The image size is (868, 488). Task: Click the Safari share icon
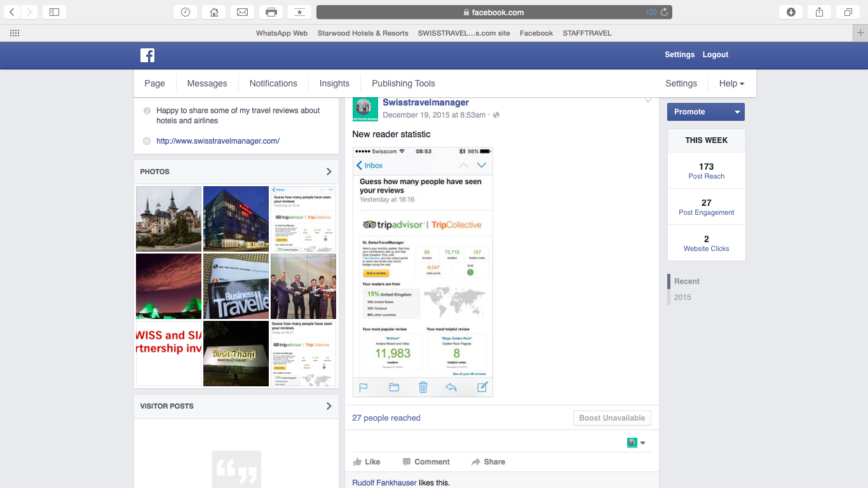tap(819, 12)
